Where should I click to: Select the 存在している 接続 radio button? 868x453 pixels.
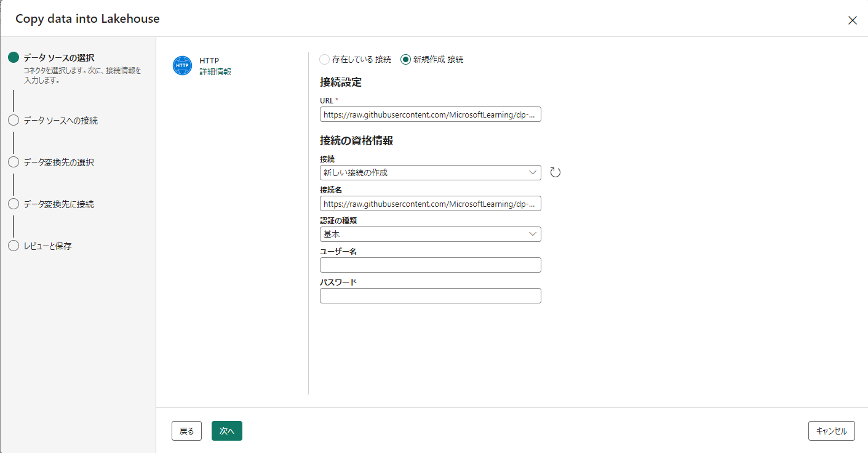click(x=325, y=60)
